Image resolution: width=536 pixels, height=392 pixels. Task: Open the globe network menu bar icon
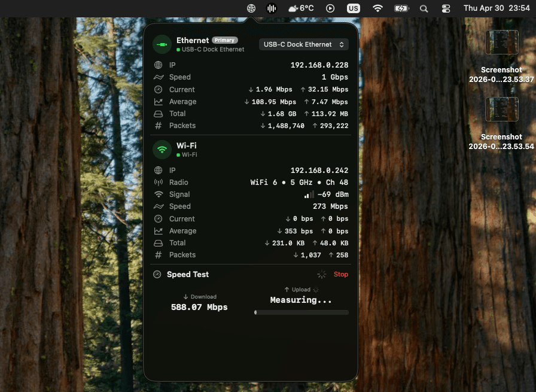pos(251,8)
